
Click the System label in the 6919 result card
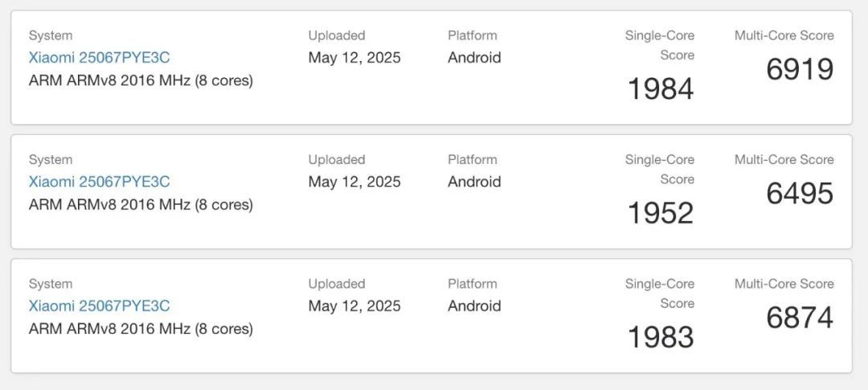point(51,35)
